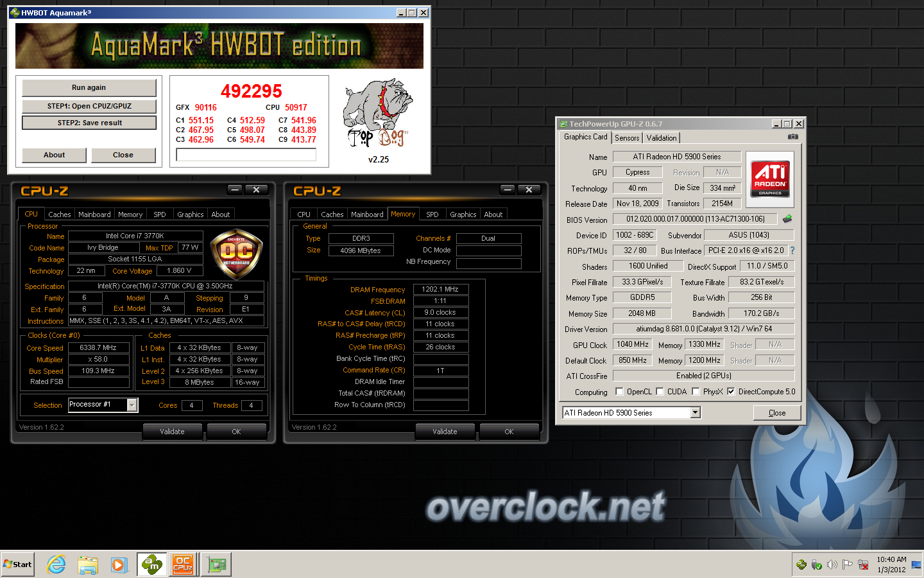Switch to Sensors tab in GPU-Z

627,138
